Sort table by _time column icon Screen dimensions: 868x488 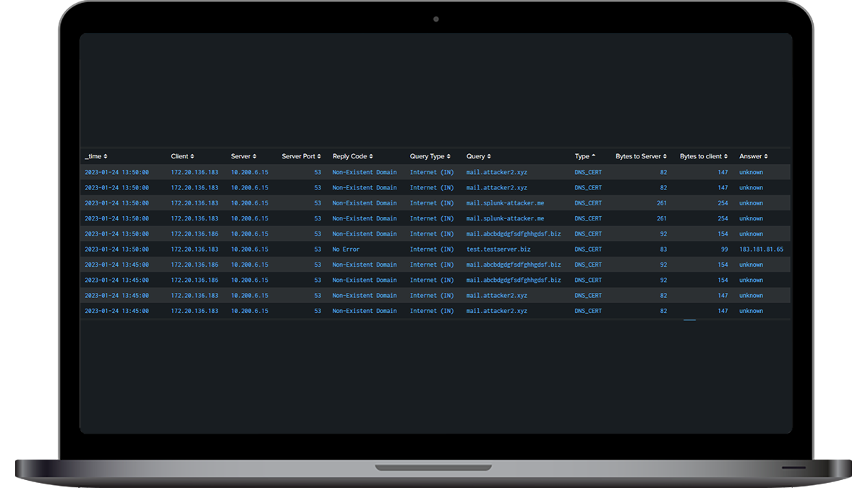(106, 157)
